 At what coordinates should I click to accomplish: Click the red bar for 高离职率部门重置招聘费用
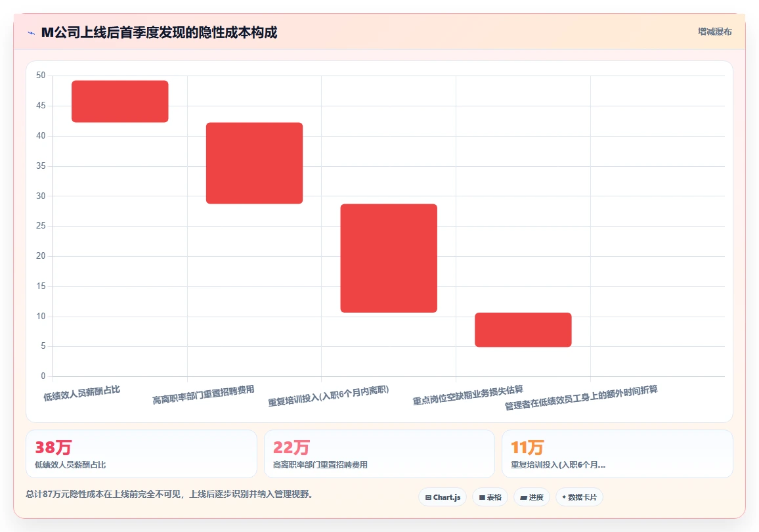pos(254,163)
